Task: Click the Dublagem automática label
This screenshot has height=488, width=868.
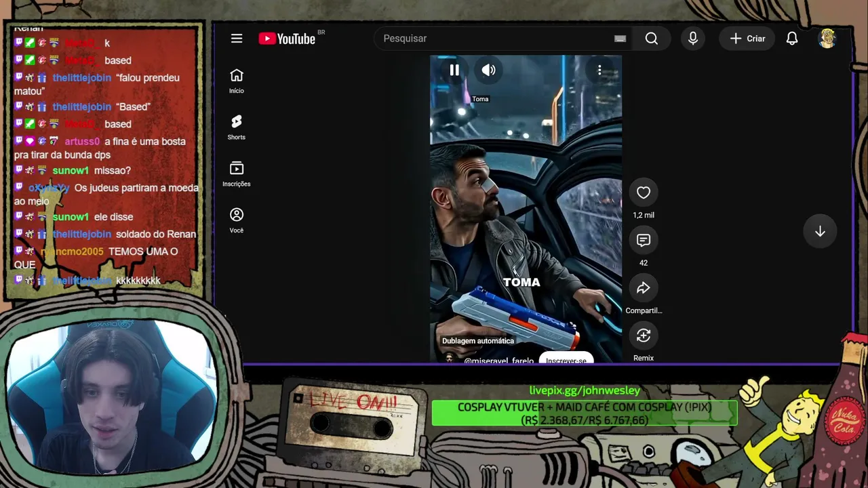Action: pyautogui.click(x=478, y=341)
